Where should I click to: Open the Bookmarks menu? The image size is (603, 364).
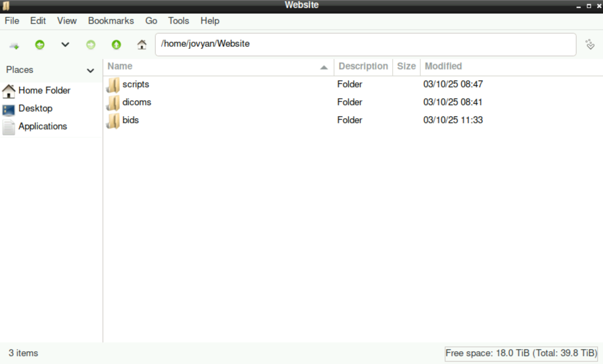click(x=111, y=21)
